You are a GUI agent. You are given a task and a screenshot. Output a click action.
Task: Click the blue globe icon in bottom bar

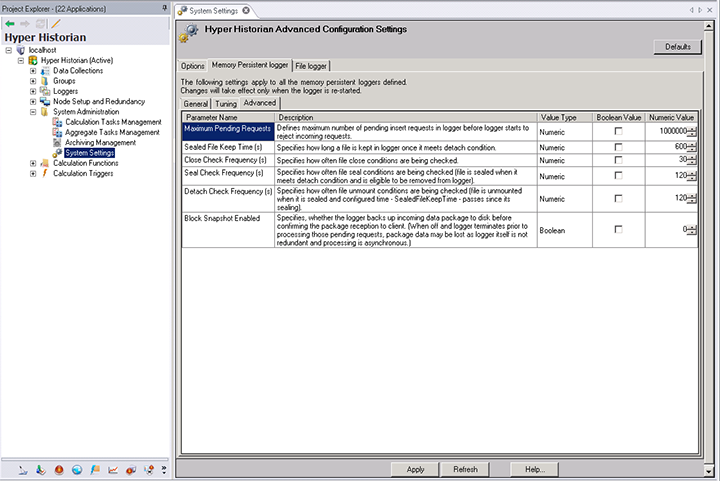(x=78, y=469)
